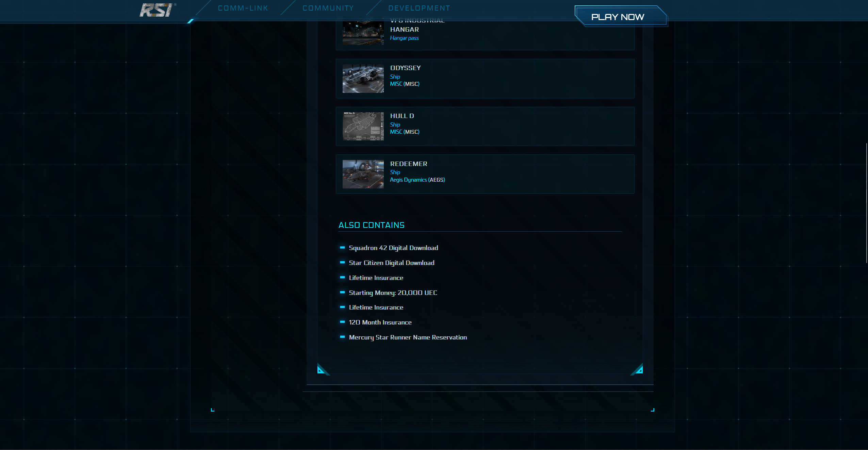The width and height of the screenshot is (868, 450).
Task: Open the Odyssey ship thumbnail
Action: (363, 79)
